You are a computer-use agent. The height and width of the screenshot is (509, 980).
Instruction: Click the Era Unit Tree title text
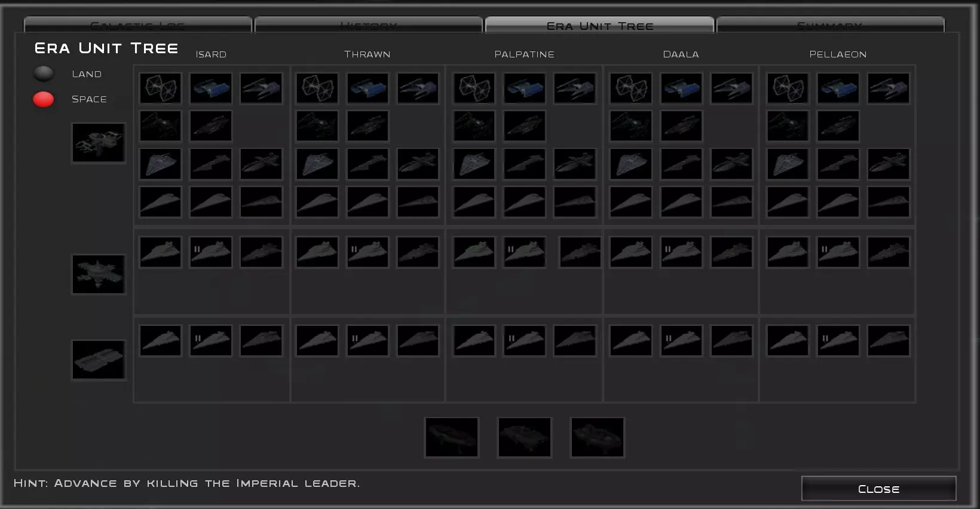pyautogui.click(x=106, y=48)
